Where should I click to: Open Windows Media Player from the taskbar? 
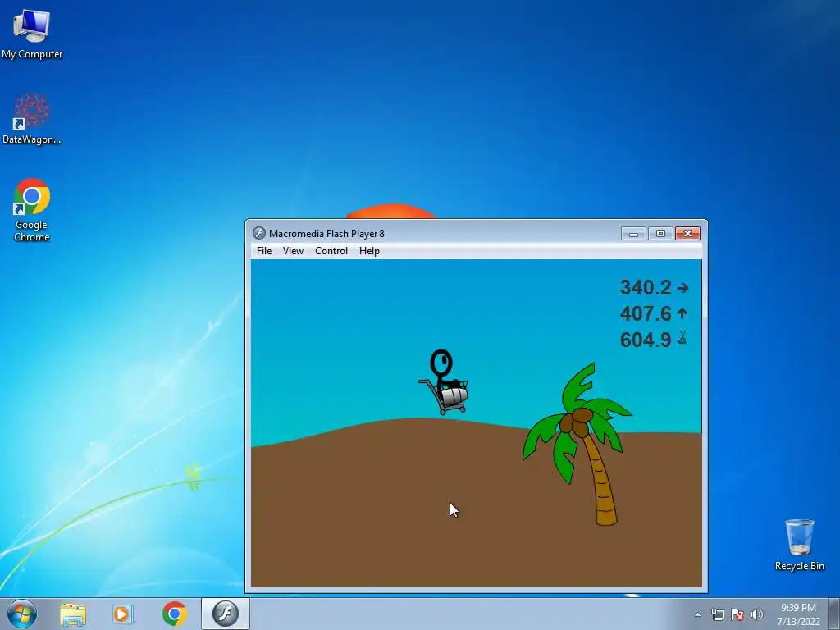(123, 614)
